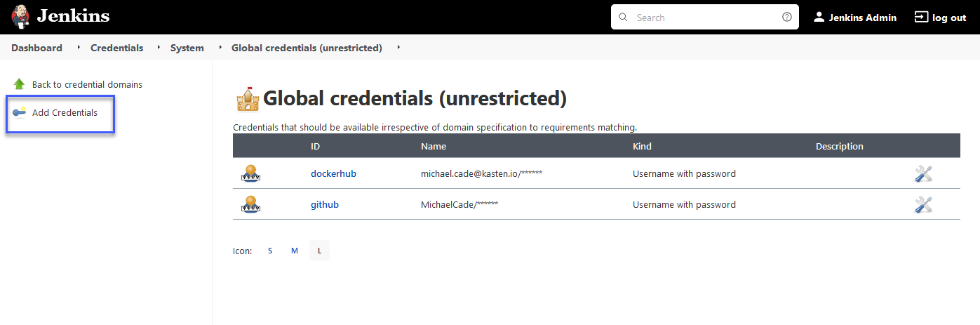Go to the Dashboard breadcrumb
The height and width of the screenshot is (325, 980).
point(36,48)
